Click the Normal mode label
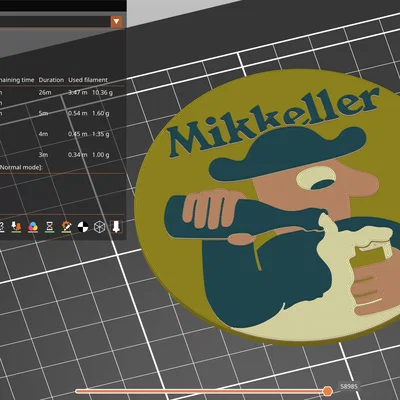This screenshot has height=400, width=400. (21, 167)
